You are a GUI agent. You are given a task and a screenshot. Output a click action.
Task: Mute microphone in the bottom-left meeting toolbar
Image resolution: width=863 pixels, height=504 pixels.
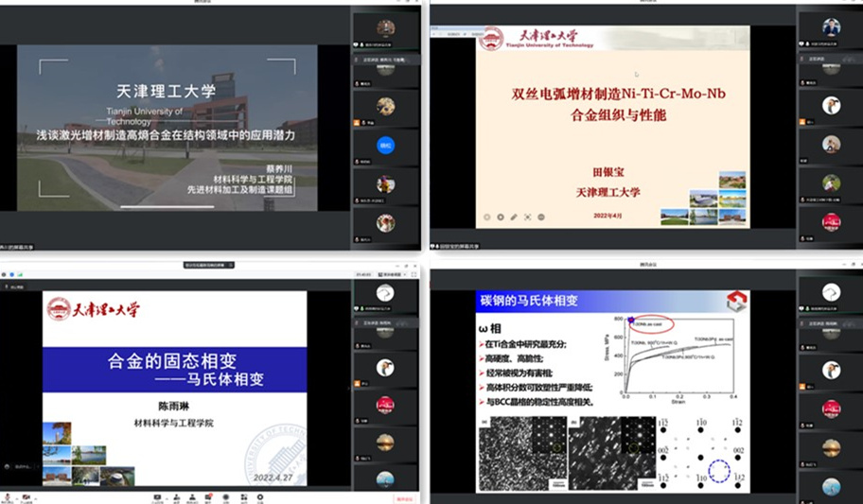pyautogui.click(x=8, y=495)
